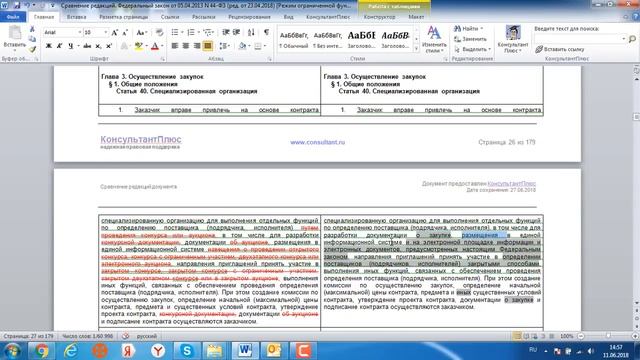Open www.consultant.ru footer link
The width and height of the screenshot is (640, 360).
pyautogui.click(x=318, y=142)
